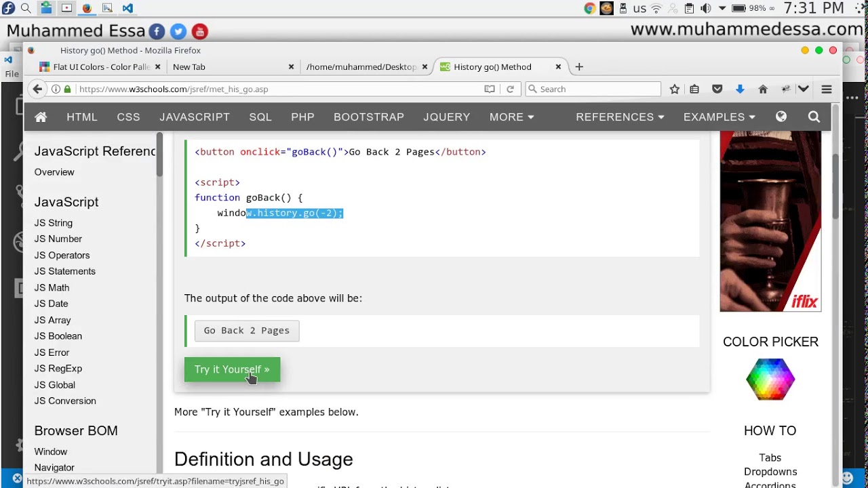Screen dimensions: 868x488
Task: Toggle reader view in address bar
Action: (x=490, y=89)
